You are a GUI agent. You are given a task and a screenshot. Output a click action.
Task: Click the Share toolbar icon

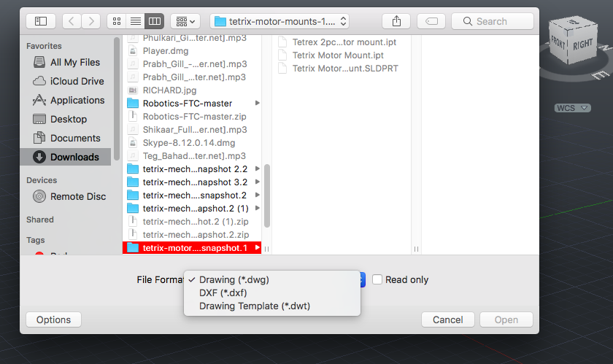[396, 21]
